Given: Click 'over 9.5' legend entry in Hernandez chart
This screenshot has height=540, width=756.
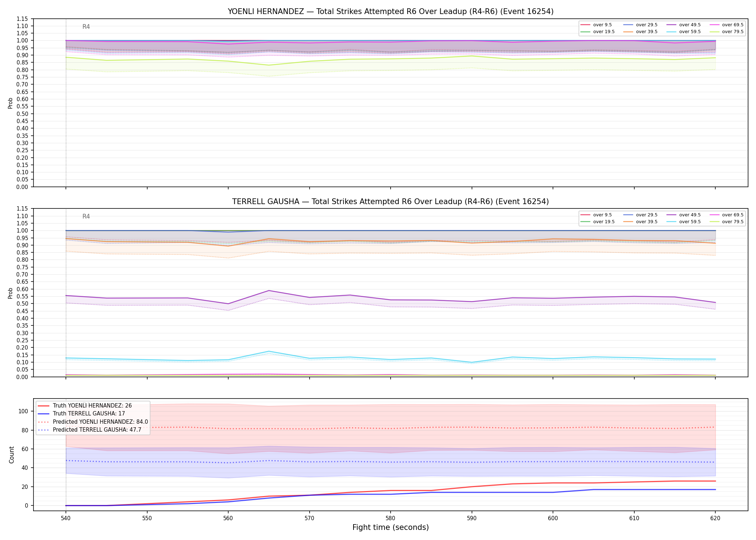Looking at the screenshot, I should pyautogui.click(x=596, y=25).
